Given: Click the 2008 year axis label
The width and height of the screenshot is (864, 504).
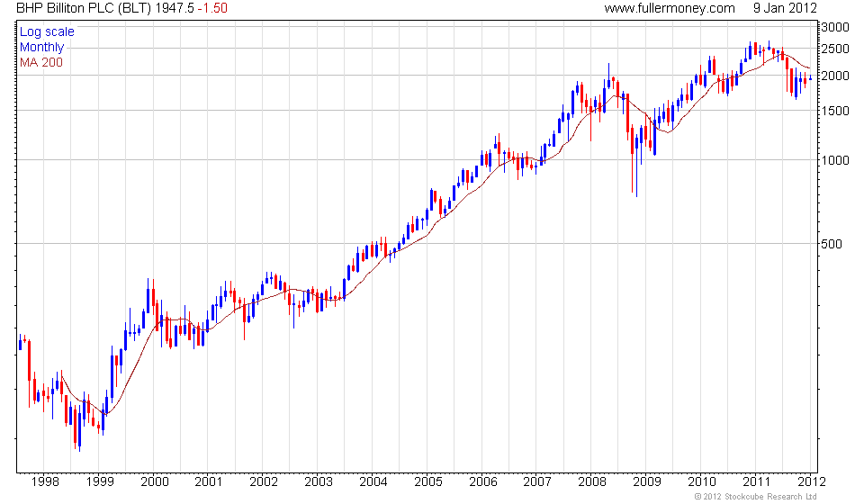Looking at the screenshot, I should coord(592,482).
